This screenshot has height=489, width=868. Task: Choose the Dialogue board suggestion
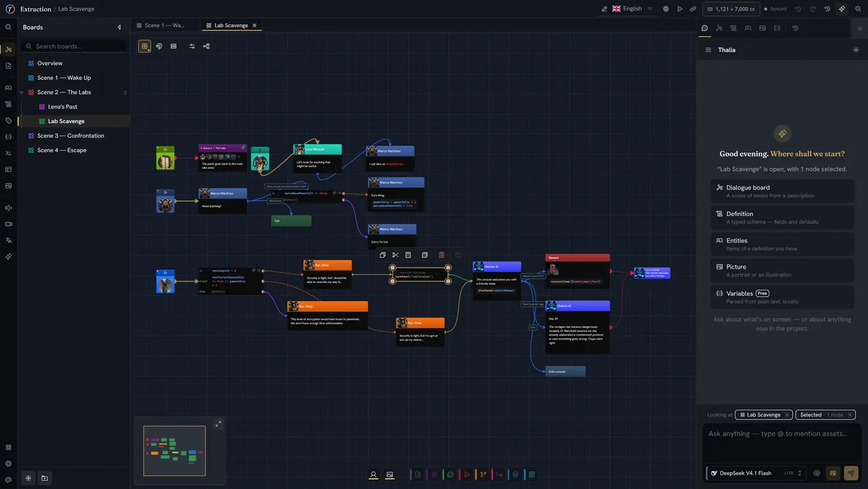pyautogui.click(x=782, y=191)
